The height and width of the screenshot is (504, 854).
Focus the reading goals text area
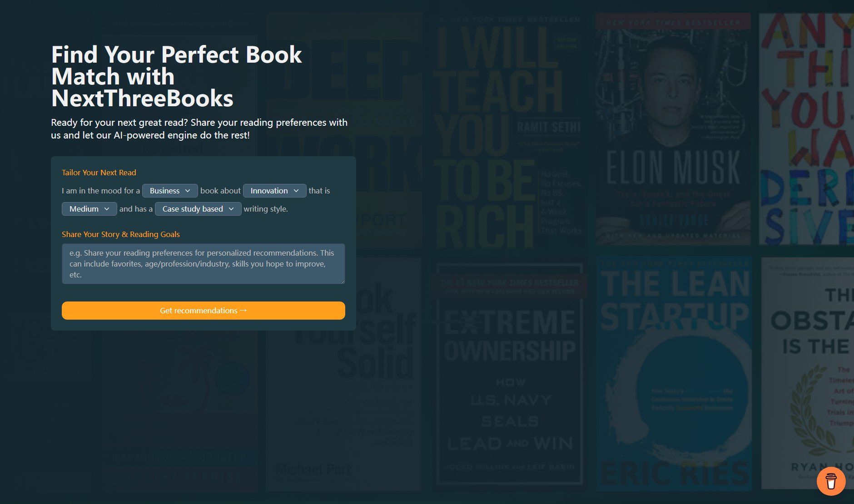click(204, 264)
